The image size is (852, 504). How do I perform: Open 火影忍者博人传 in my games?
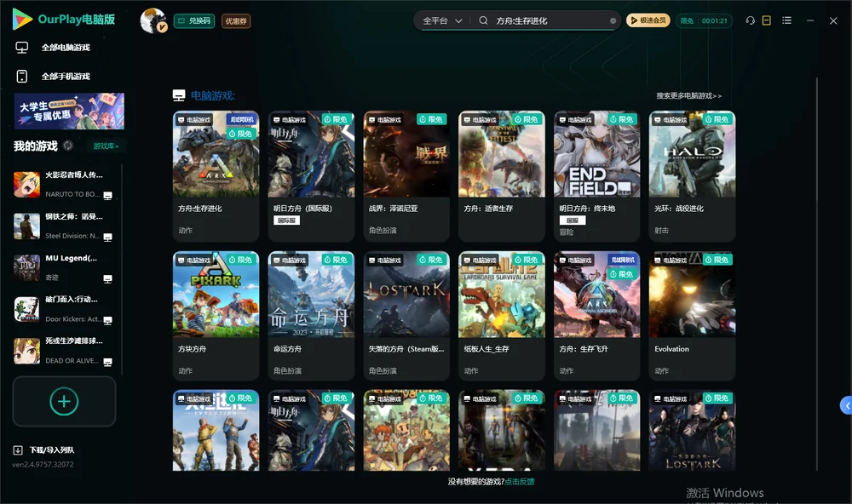tap(66, 184)
